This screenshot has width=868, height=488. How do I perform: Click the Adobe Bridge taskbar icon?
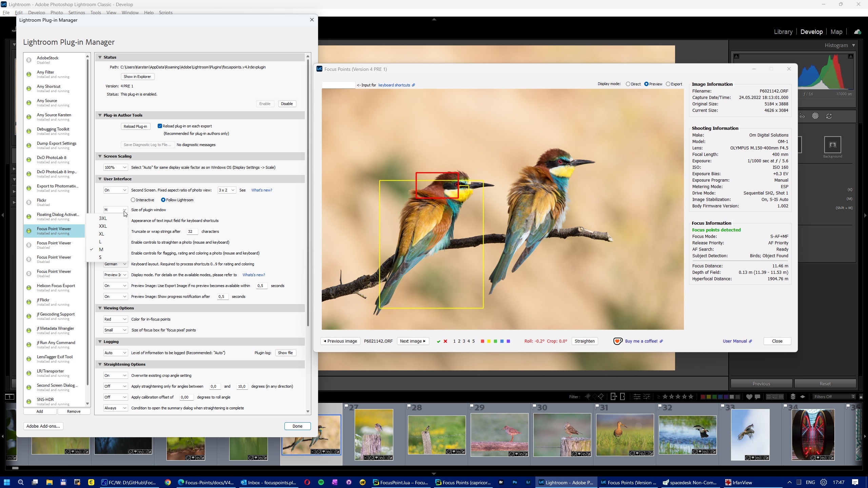click(501, 482)
